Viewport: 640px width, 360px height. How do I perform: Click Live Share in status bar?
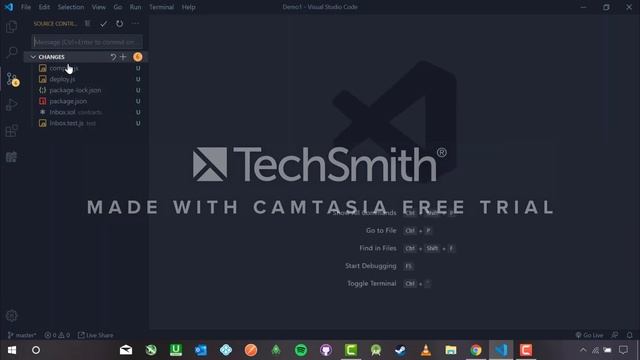coord(96,335)
